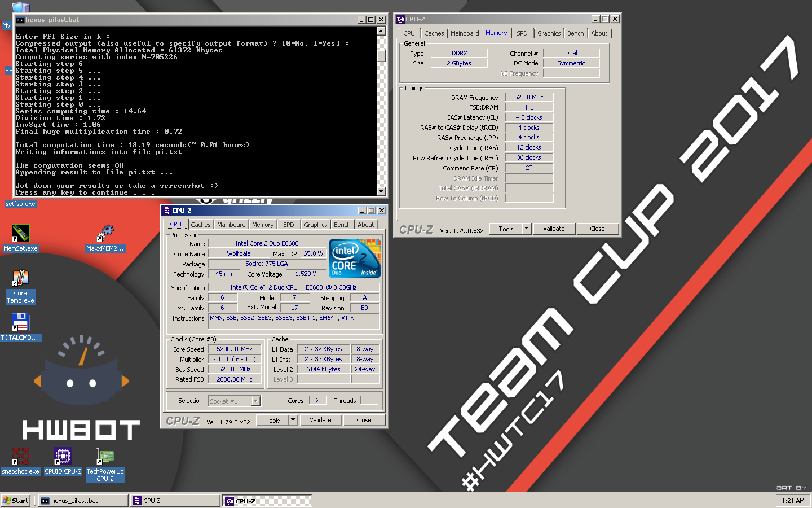Open TOTALCMD floppy disk icon
Viewport: 812px width, 508px height.
(x=21, y=322)
